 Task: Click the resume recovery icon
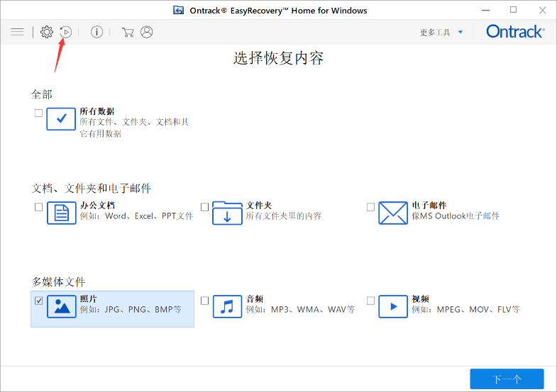coord(66,32)
